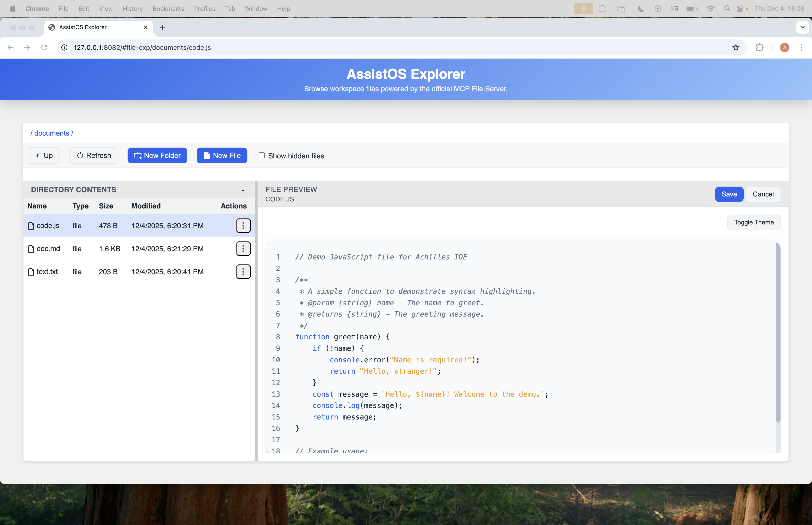Click the extensions puzzle icon in Chrome toolbar
This screenshot has height=525, width=812.
pos(760,47)
